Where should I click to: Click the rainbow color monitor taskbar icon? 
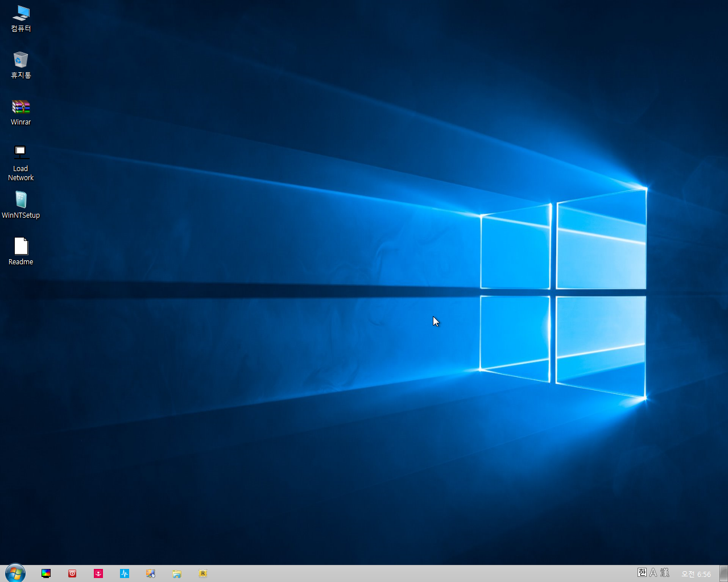[x=46, y=573]
